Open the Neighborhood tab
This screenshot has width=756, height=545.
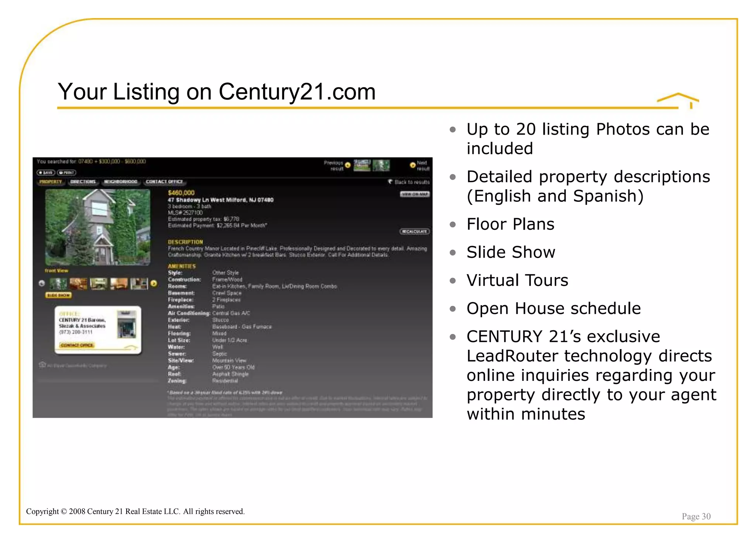pos(121,182)
